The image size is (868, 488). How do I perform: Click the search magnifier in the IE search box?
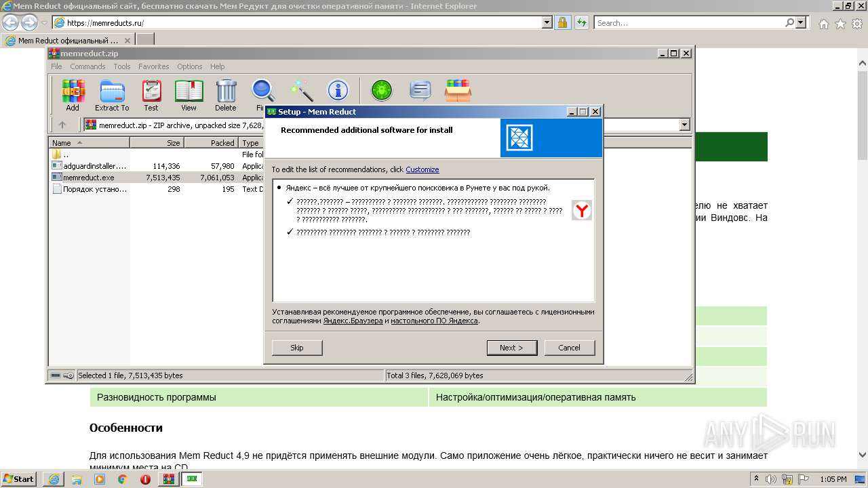(x=790, y=22)
